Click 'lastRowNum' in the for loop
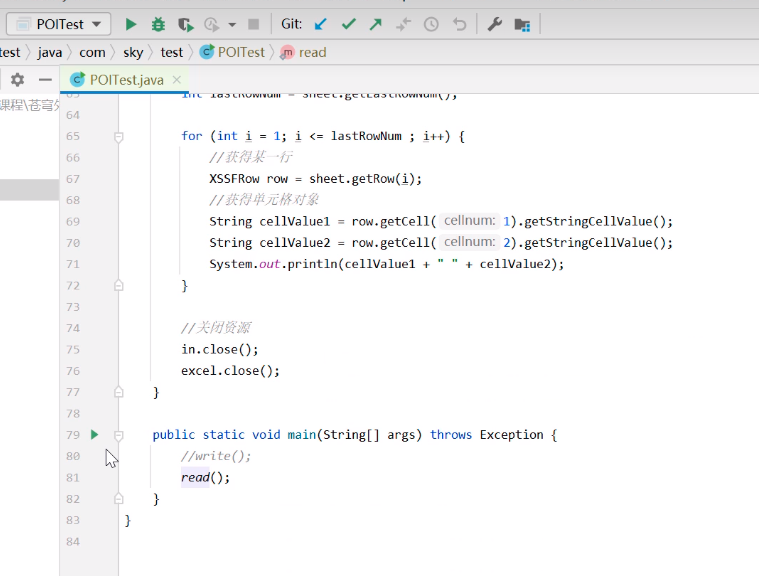759x576 pixels. click(366, 136)
